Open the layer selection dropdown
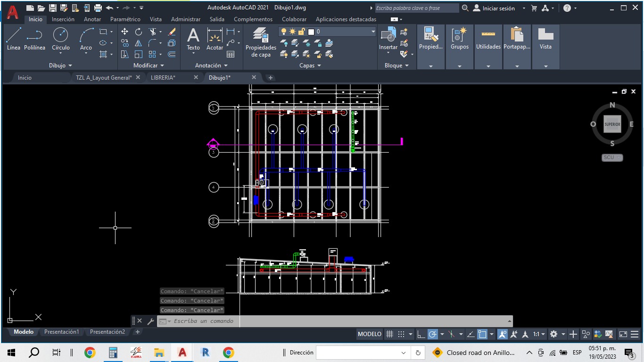 (x=373, y=32)
